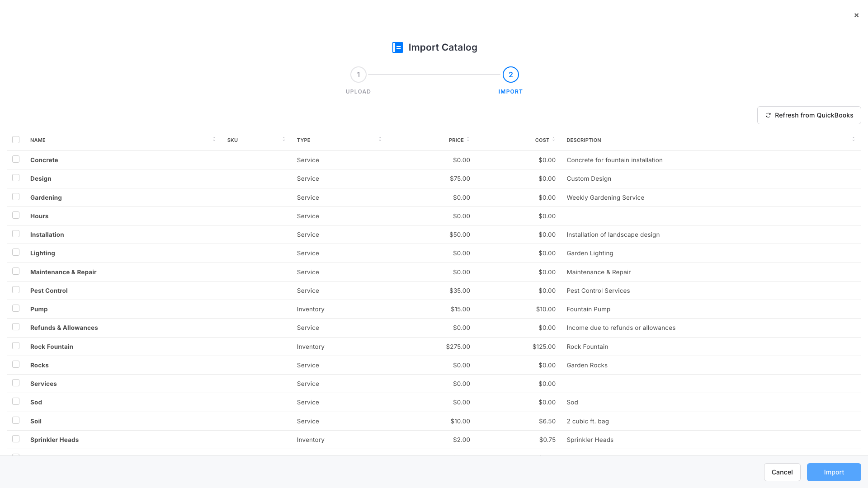Click the Hours item name
Viewport: 868px width, 488px height.
(39, 216)
